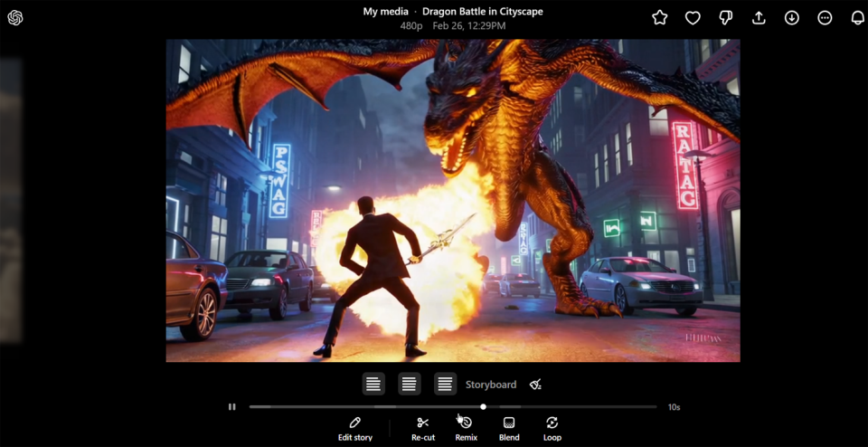Click the 10s duration label
Screen dimensions: 868x447
(x=674, y=407)
